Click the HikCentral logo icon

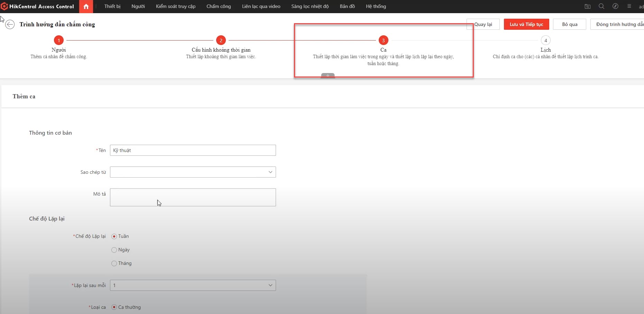[x=4, y=6]
